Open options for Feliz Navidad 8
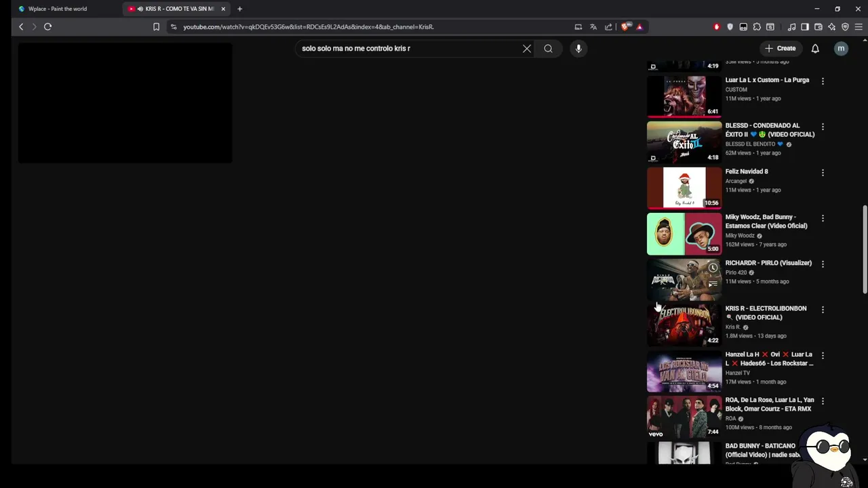The height and width of the screenshot is (488, 868). pos(823,173)
